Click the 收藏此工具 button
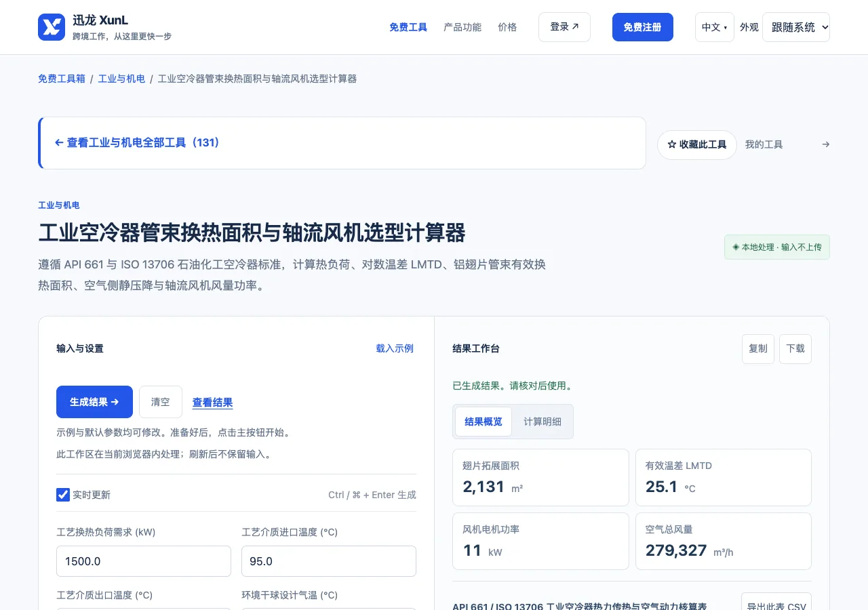Image resolution: width=868 pixels, height=610 pixels. pos(697,144)
